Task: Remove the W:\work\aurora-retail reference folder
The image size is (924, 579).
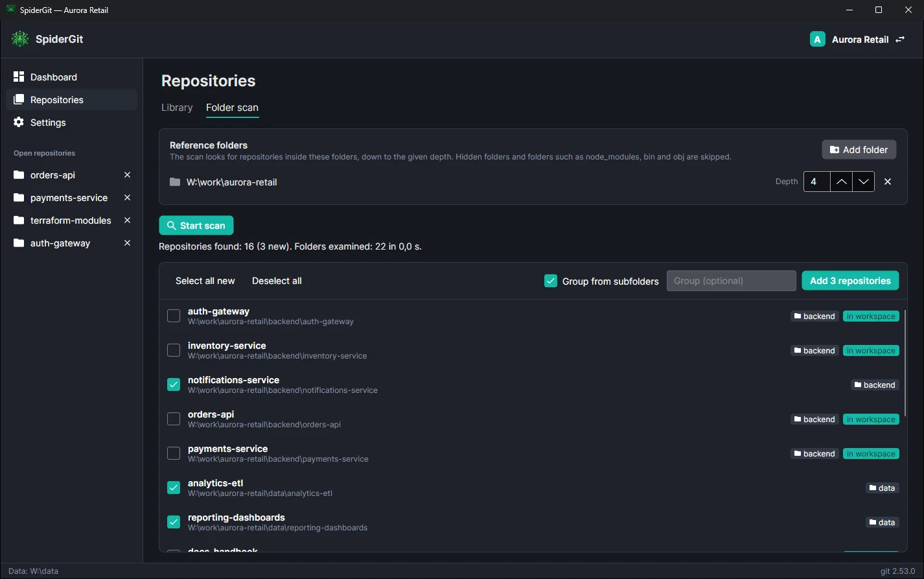Action: point(888,182)
